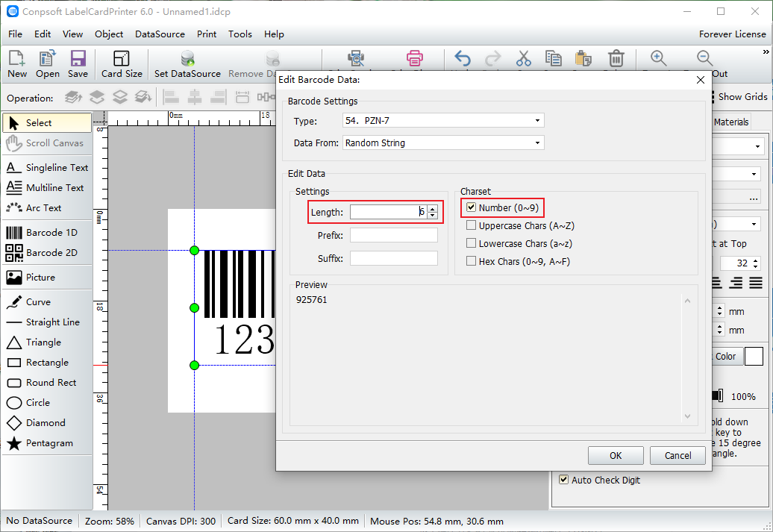The height and width of the screenshot is (532, 773).
Task: Uncheck the Number (0~9) charset checkbox
Action: pyautogui.click(x=472, y=207)
